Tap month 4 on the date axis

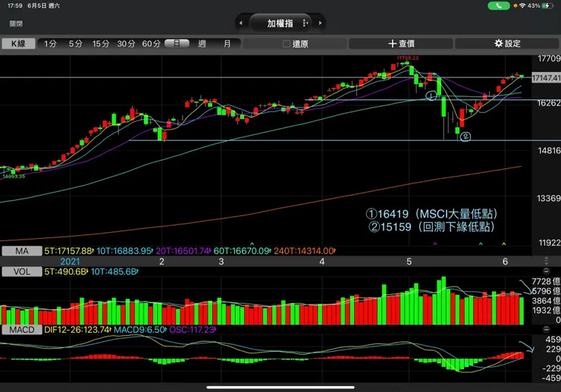click(322, 262)
